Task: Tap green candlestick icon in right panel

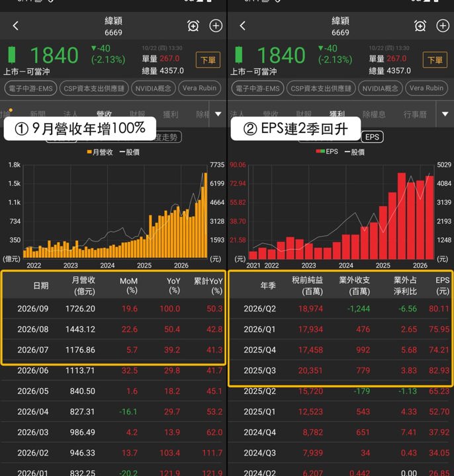Action: 238,55
